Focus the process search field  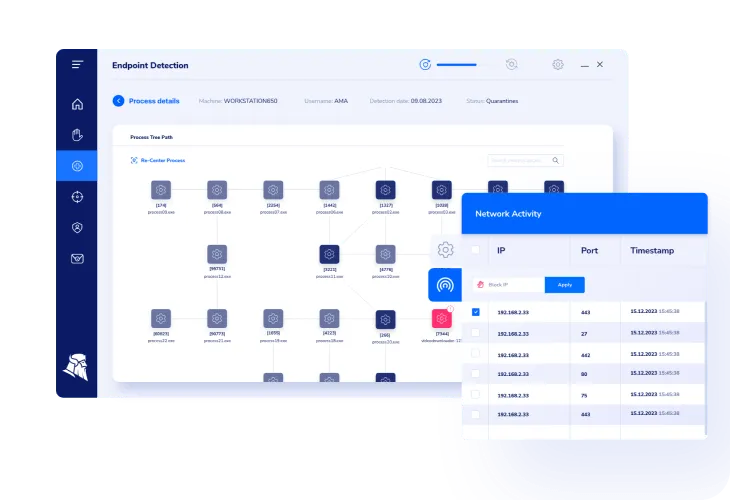525,161
